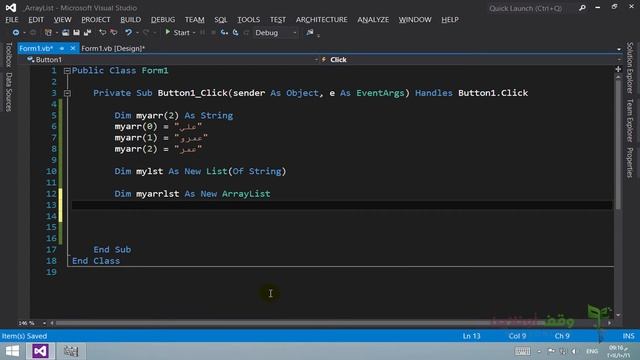The width and height of the screenshot is (640, 360).
Task: Click the horizontal scrollbar in code editor
Action: (x=300, y=323)
